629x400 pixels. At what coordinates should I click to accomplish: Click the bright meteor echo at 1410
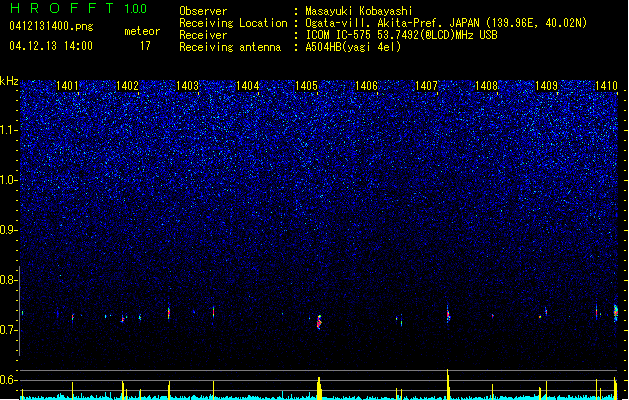tap(616, 312)
